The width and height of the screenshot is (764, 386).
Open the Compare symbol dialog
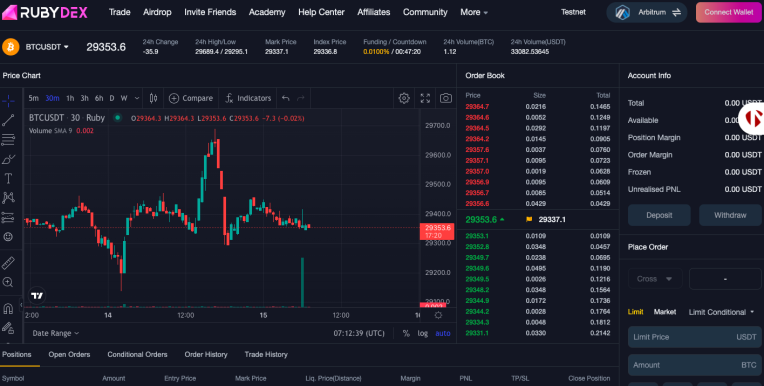pos(191,98)
